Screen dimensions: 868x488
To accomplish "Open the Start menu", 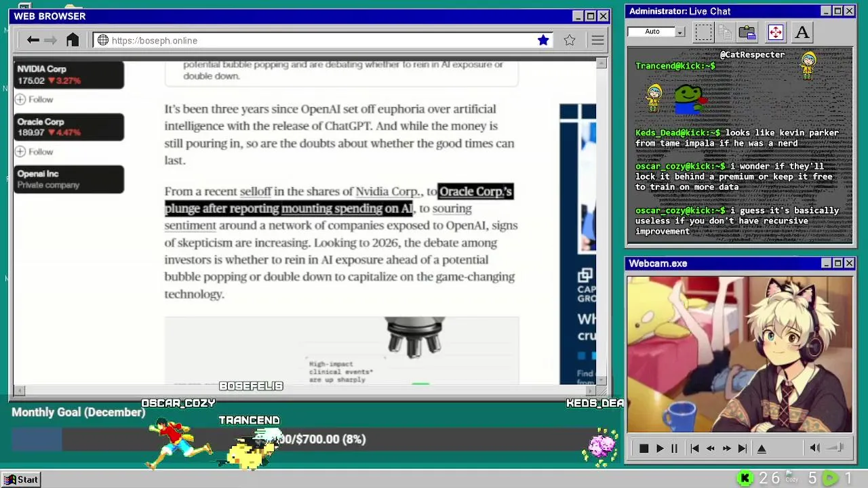I will point(21,479).
